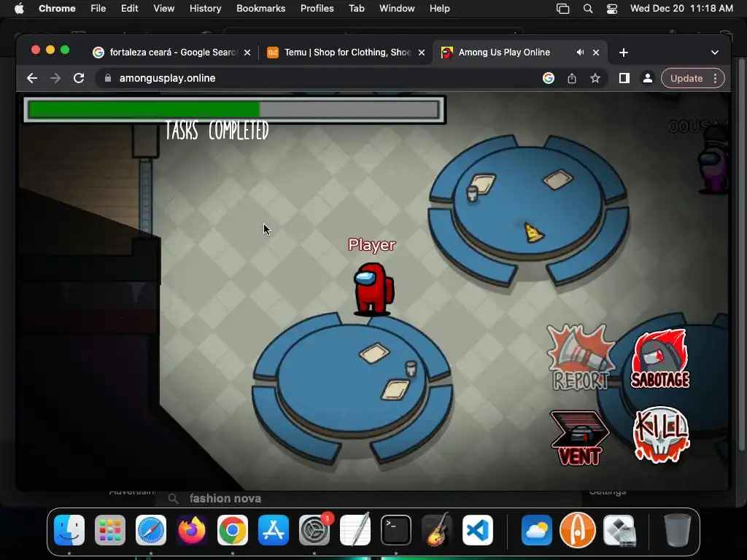
Task: Open Spotlight search in menu bar
Action: 588,8
